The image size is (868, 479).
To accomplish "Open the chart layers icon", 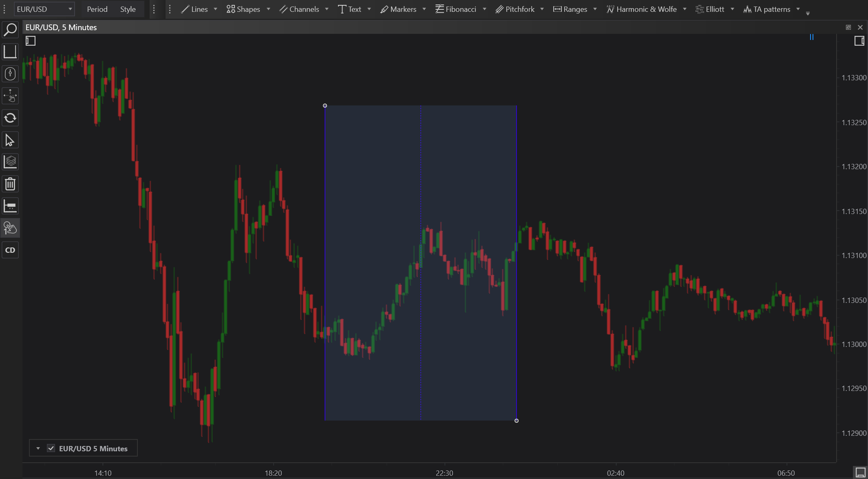I will click(10, 162).
